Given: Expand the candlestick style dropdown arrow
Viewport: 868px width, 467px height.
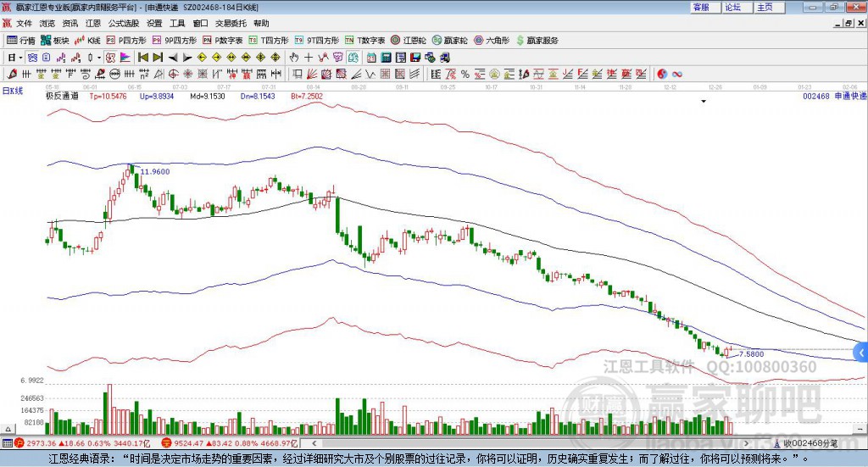Looking at the screenshot, I should (x=99, y=58).
